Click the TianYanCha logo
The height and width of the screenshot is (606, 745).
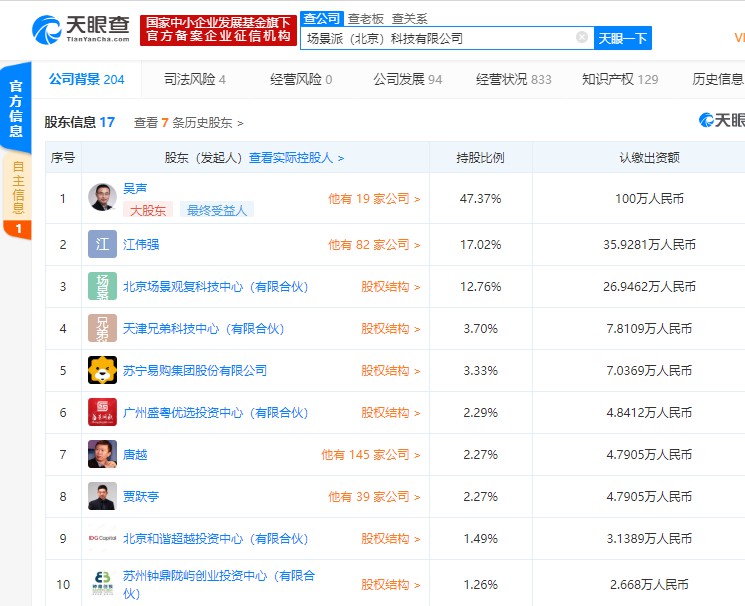[81, 29]
